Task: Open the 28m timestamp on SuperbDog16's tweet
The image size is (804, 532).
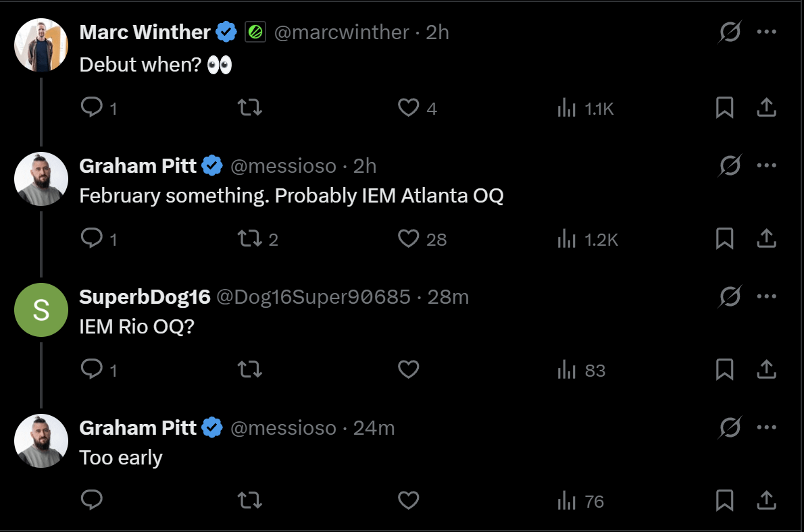Action: (x=449, y=296)
